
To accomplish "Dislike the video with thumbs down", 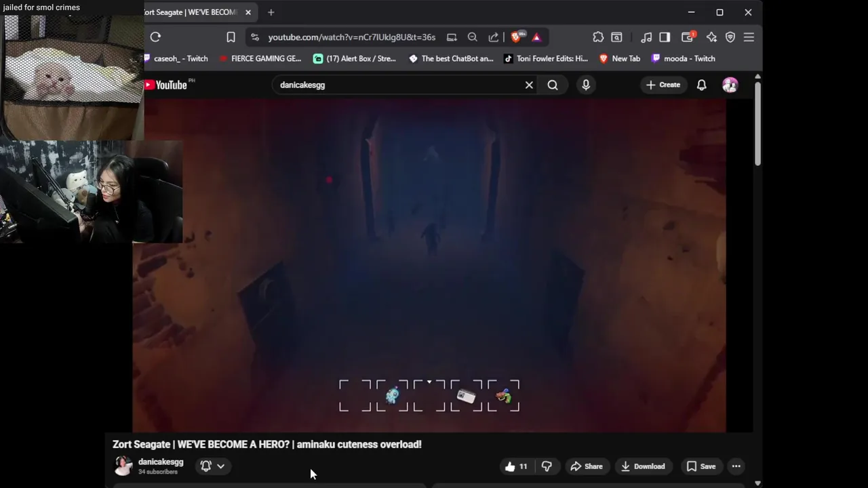I will [547, 466].
